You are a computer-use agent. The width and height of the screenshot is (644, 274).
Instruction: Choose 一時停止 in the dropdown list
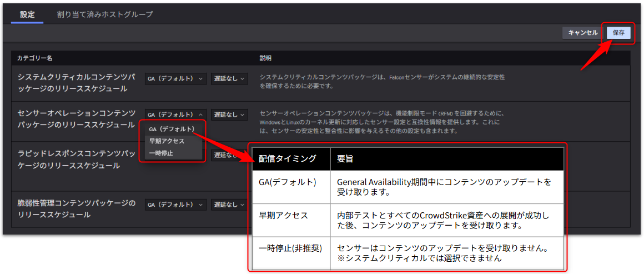coord(172,153)
